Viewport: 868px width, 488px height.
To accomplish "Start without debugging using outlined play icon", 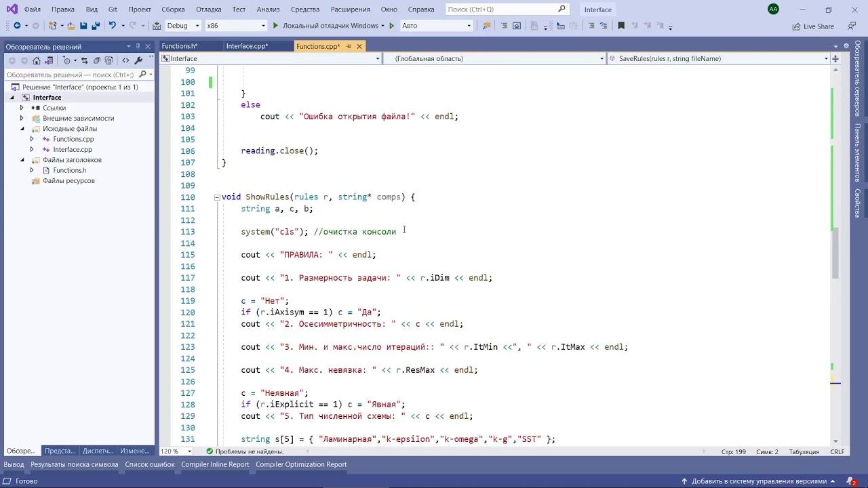I will click(391, 26).
